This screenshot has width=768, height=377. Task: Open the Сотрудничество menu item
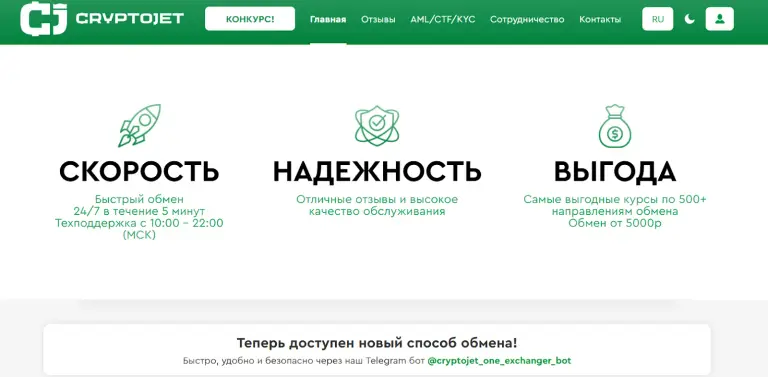(x=527, y=20)
